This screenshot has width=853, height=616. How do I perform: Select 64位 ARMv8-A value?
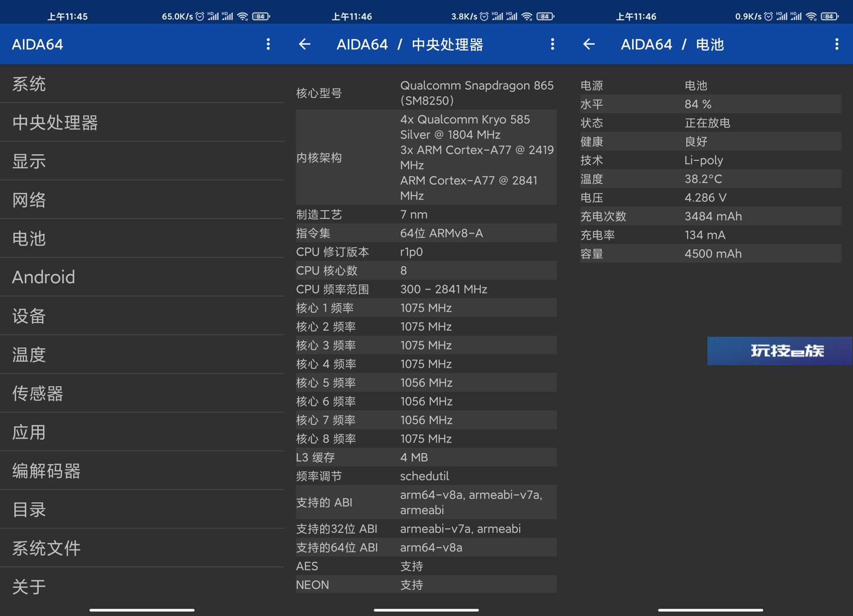441,233
